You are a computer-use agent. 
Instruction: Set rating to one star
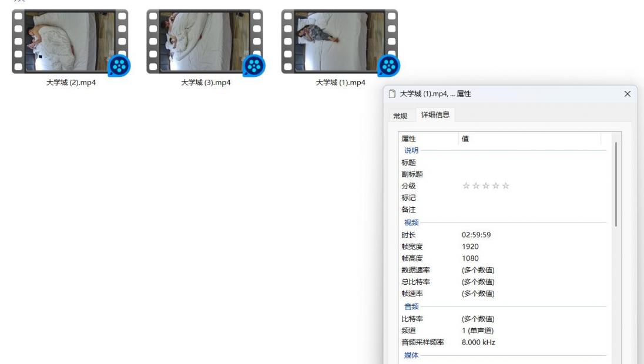(466, 186)
